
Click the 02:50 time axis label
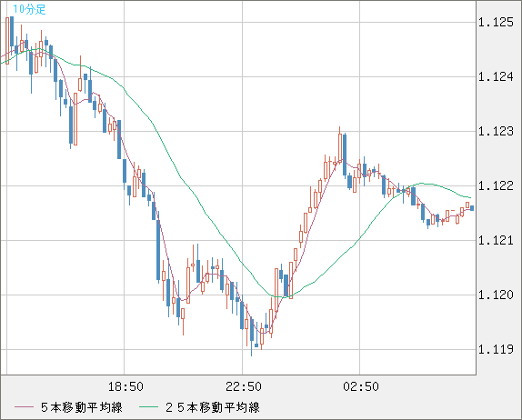coord(361,386)
